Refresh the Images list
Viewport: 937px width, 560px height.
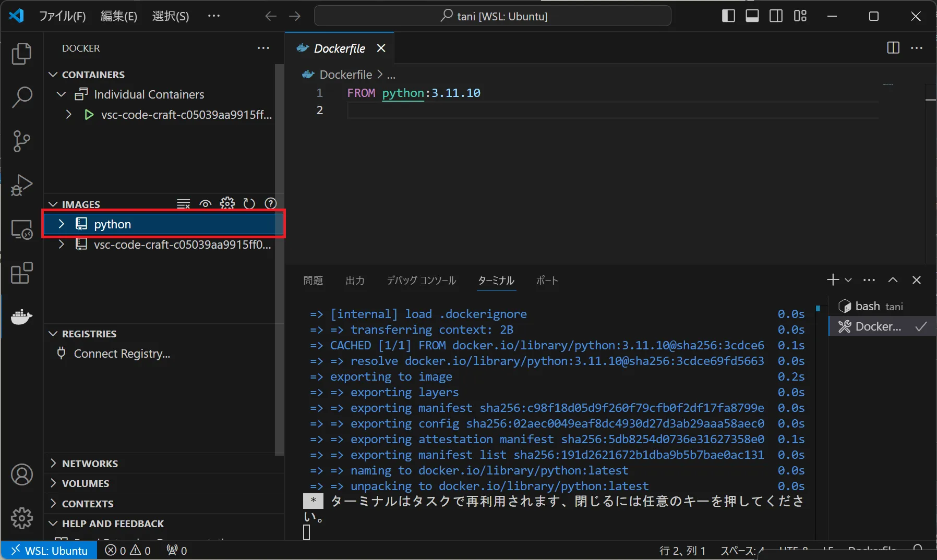[x=249, y=204]
